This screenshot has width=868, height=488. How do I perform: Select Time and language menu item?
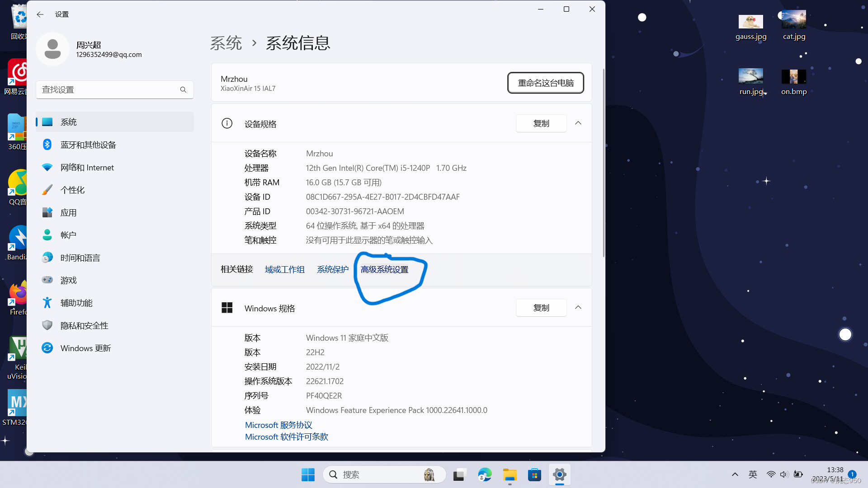pos(80,258)
